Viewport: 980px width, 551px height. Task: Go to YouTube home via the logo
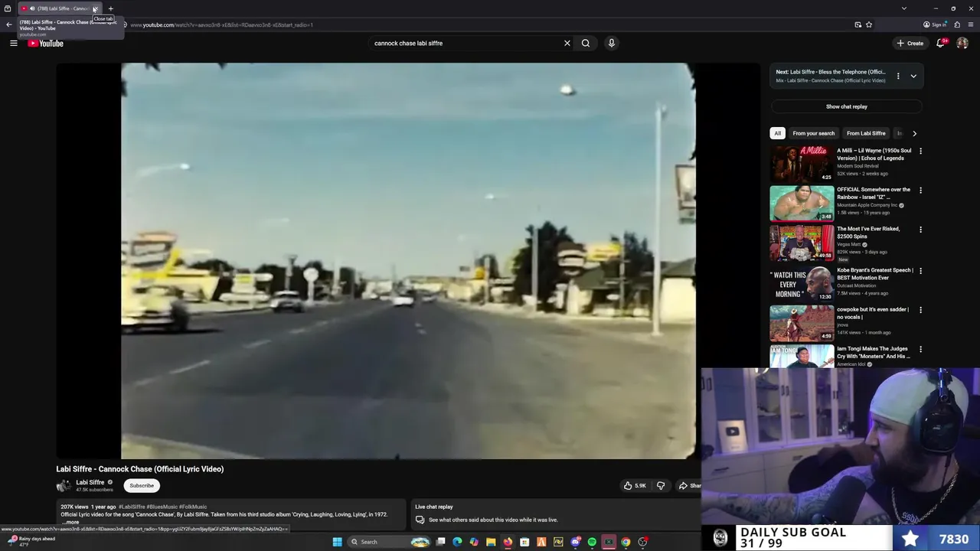46,44
